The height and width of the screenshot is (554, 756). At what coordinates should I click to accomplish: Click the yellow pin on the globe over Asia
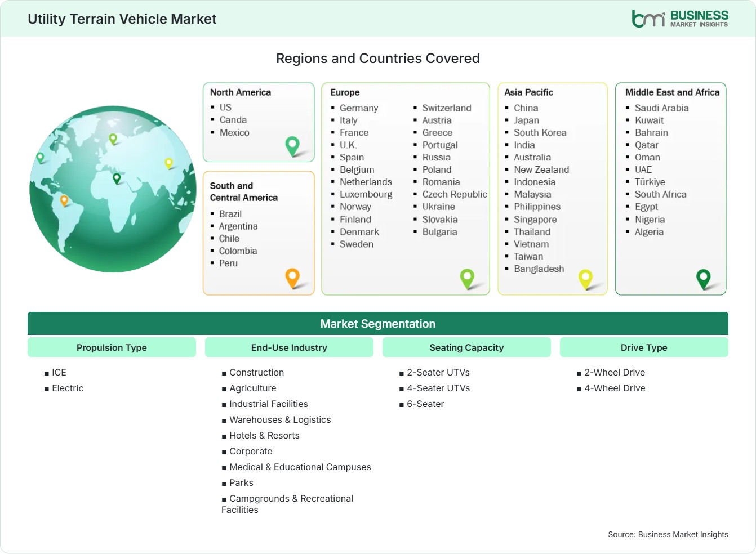pyautogui.click(x=168, y=163)
